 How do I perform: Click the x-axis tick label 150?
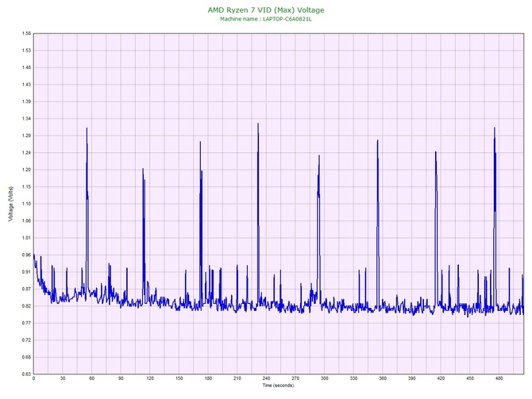(179, 378)
